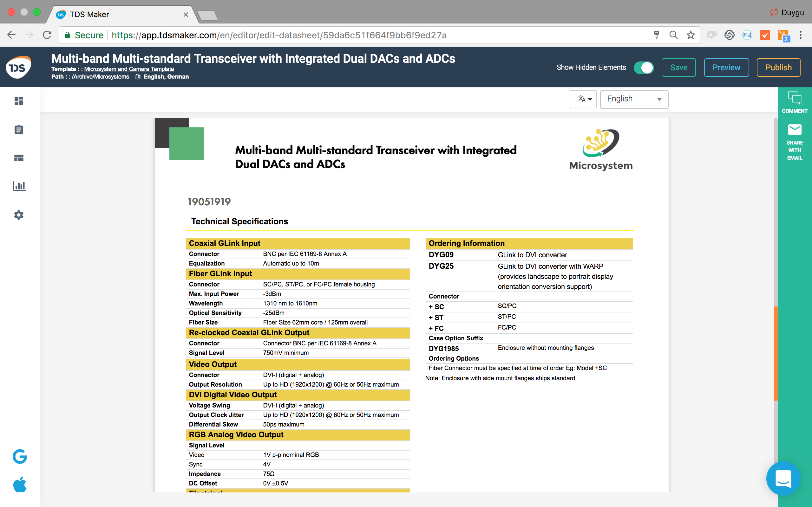This screenshot has width=812, height=507.
Task: Open the translate options dropdown
Action: pyautogui.click(x=583, y=99)
